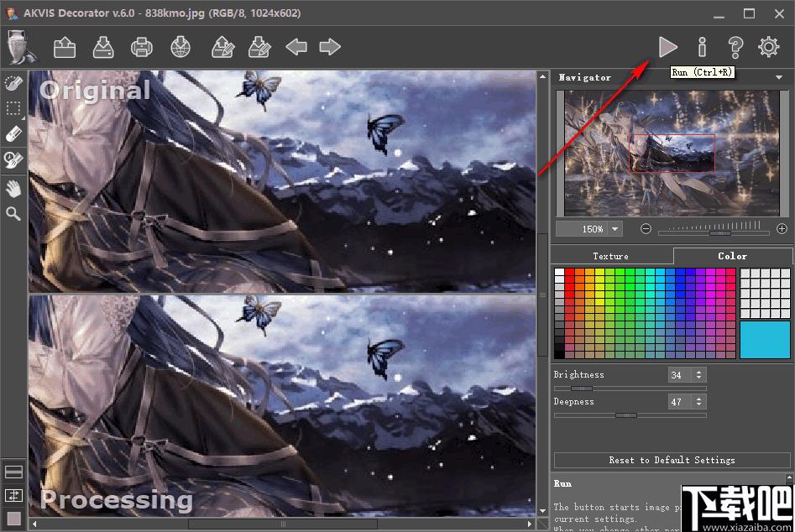This screenshot has height=532, width=795.
Task: Click Reset to Default Settings
Action: tap(672, 460)
